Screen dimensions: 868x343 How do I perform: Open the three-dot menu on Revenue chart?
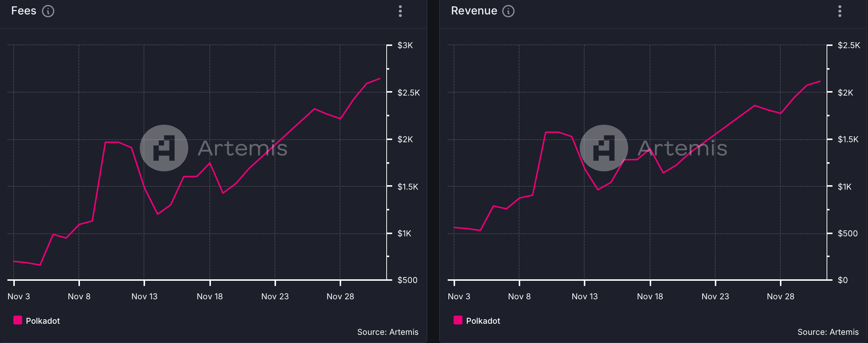(x=840, y=11)
